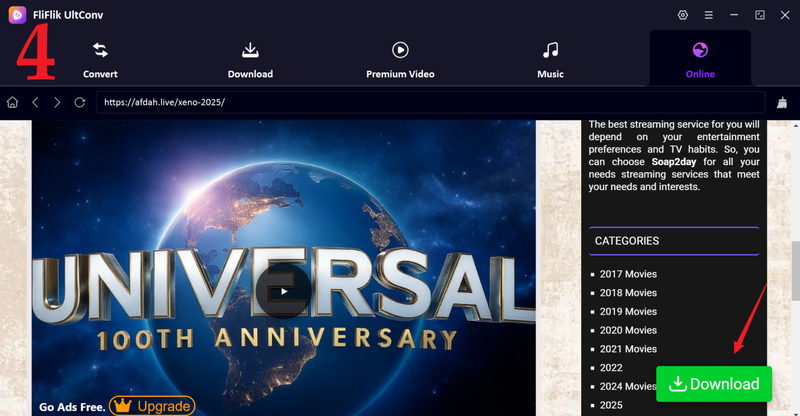Select the Online tab
This screenshot has width=800, height=416.
[700, 60]
